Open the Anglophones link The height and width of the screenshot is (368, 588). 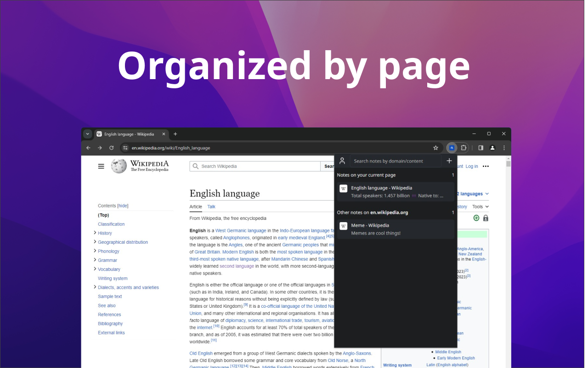pos(236,238)
